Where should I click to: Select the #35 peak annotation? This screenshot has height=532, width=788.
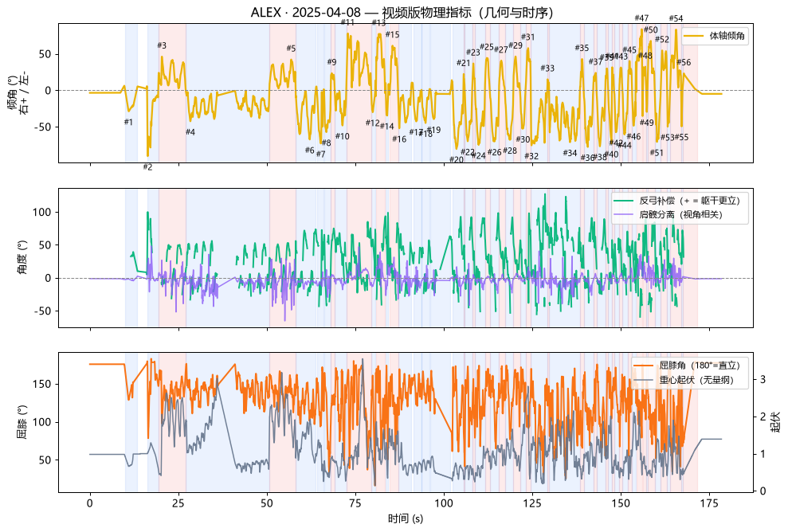click(582, 48)
